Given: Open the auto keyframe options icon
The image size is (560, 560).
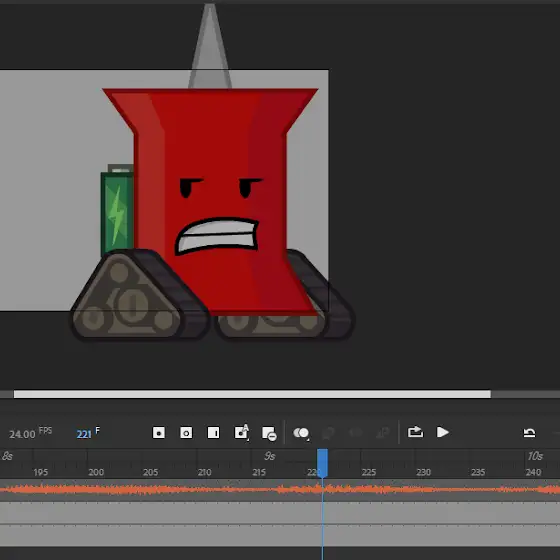Looking at the screenshot, I should tap(241, 432).
